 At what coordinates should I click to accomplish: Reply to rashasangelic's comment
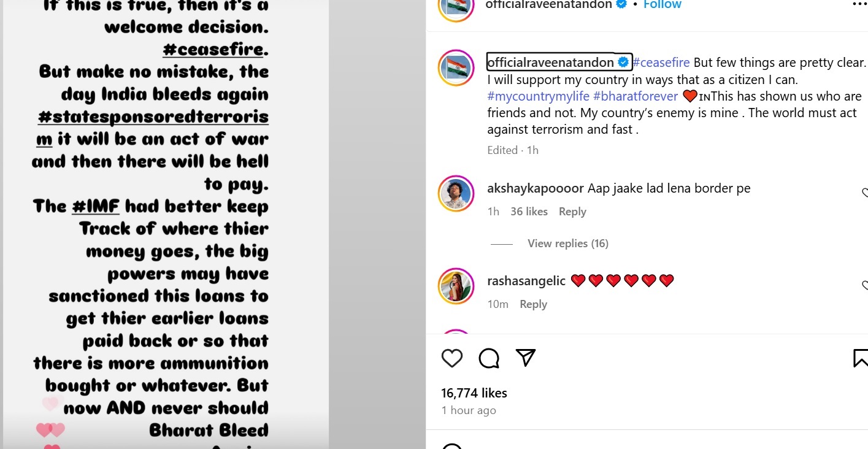(533, 304)
